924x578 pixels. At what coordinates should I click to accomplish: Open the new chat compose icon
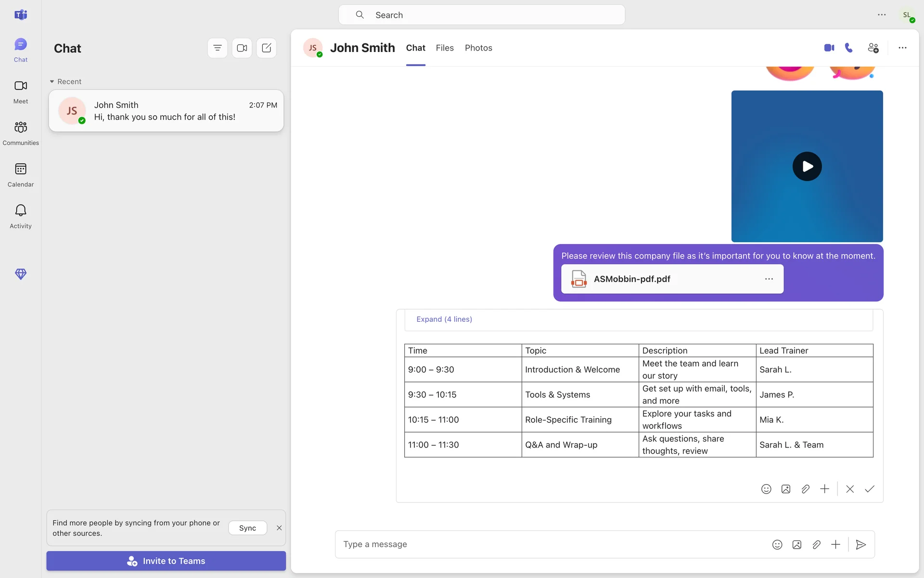pyautogui.click(x=267, y=48)
